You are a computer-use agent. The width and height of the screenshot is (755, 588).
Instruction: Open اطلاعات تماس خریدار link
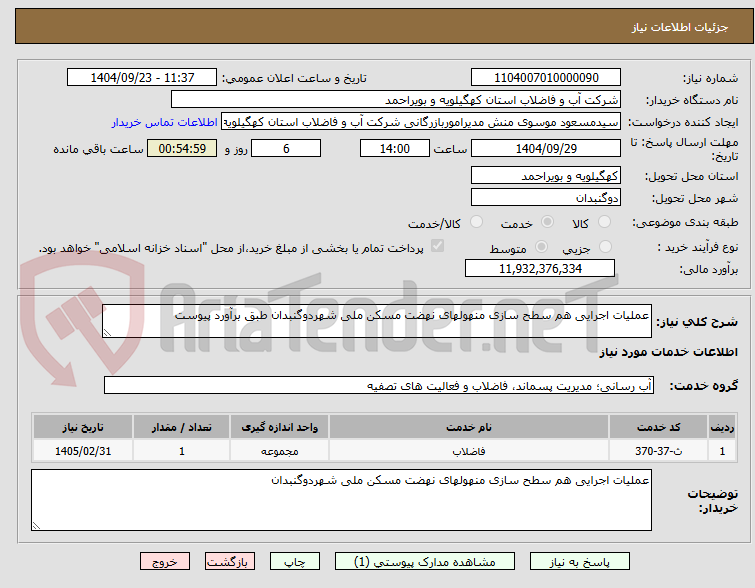coord(165,122)
